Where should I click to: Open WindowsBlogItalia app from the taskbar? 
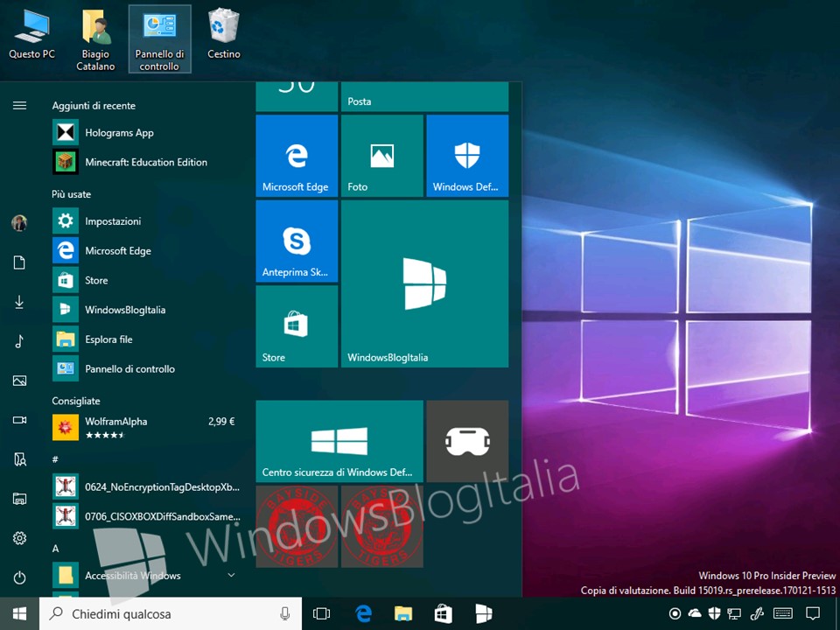click(x=483, y=614)
